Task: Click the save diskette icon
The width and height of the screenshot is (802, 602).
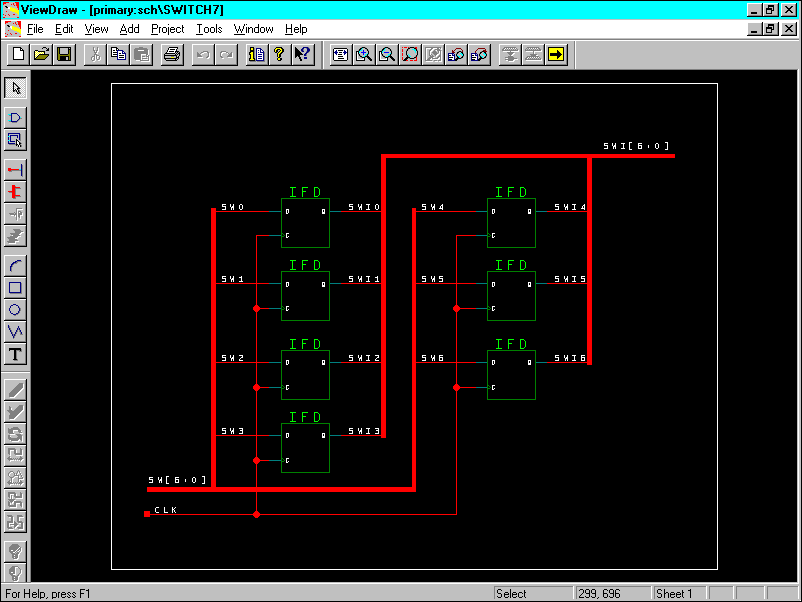Action: click(63, 54)
